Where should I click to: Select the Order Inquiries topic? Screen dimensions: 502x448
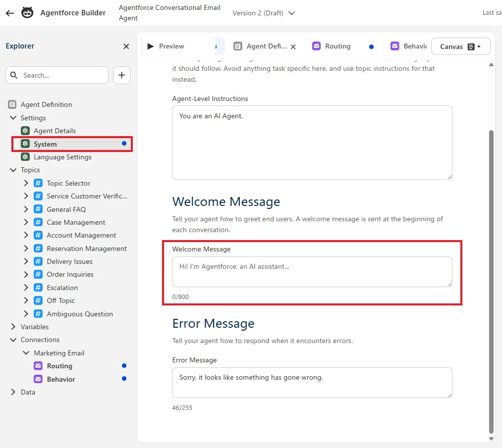point(70,274)
